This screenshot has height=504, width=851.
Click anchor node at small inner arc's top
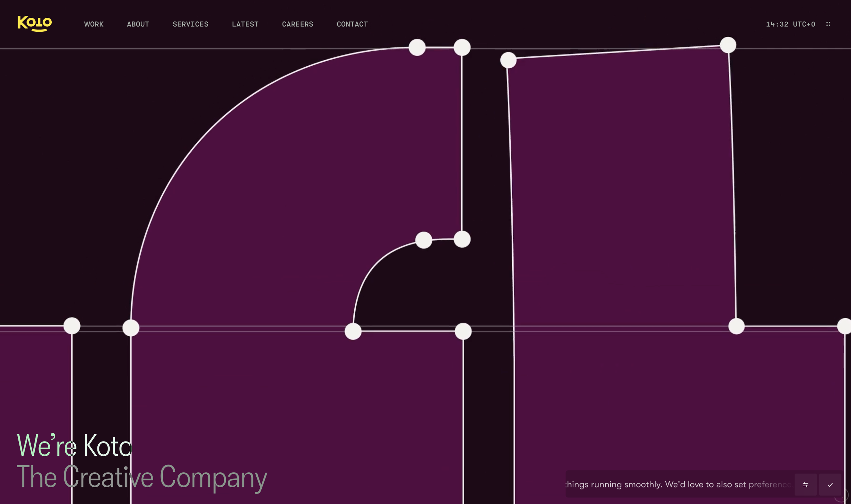[424, 240]
